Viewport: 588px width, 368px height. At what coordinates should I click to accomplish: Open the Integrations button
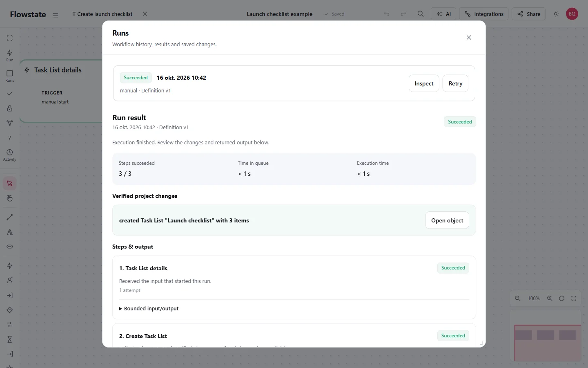click(484, 14)
